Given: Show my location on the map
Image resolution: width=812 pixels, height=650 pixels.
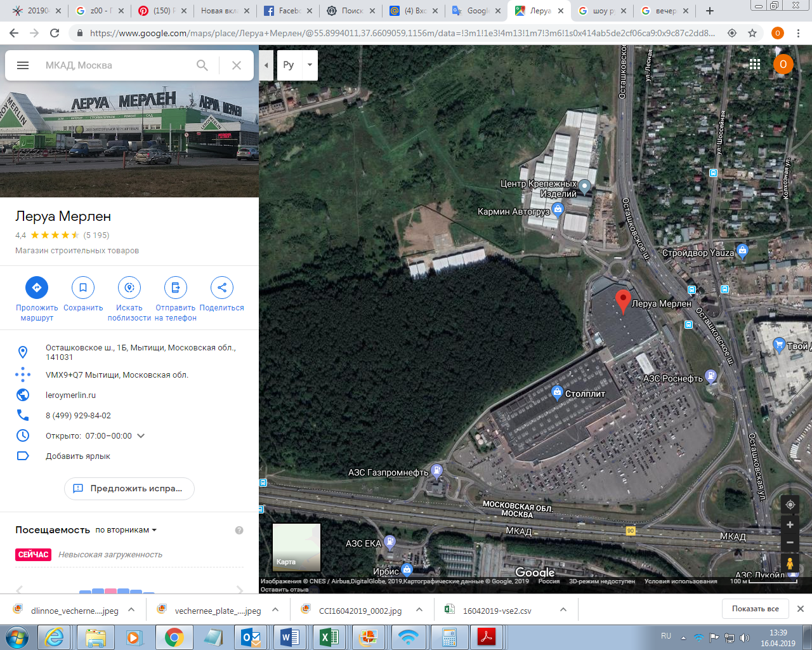Looking at the screenshot, I should 790,505.
